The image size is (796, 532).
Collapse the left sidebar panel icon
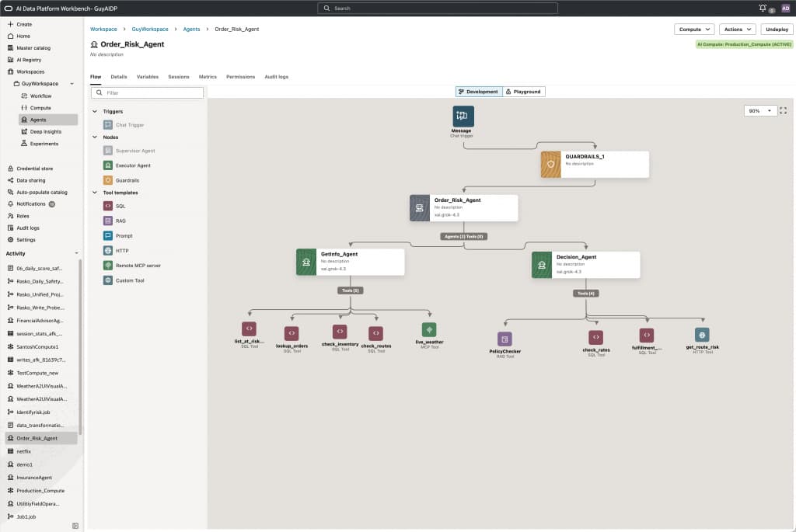75,526
